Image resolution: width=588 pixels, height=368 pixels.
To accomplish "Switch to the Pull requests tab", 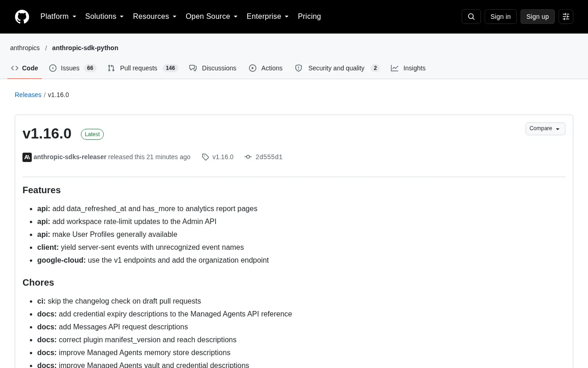I will point(143,68).
